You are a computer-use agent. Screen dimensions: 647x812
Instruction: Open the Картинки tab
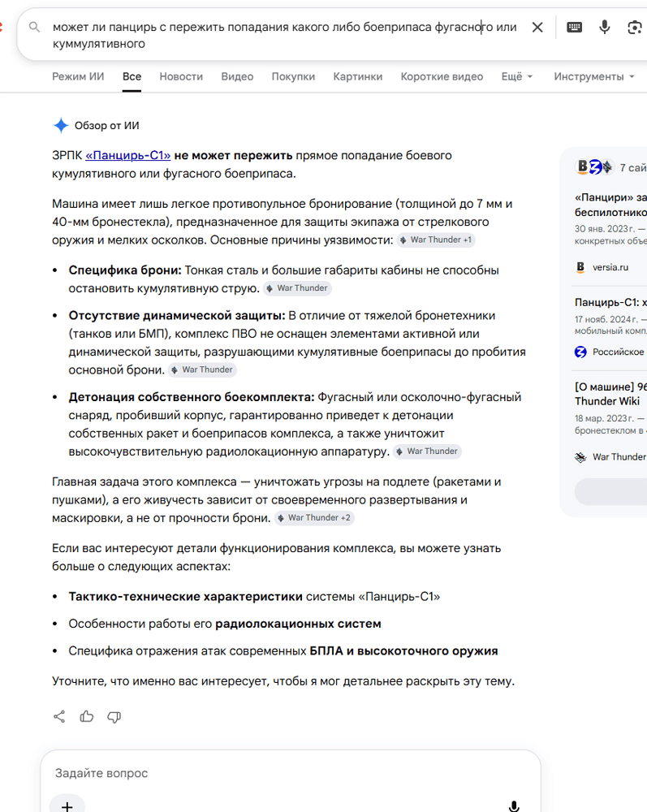click(358, 76)
